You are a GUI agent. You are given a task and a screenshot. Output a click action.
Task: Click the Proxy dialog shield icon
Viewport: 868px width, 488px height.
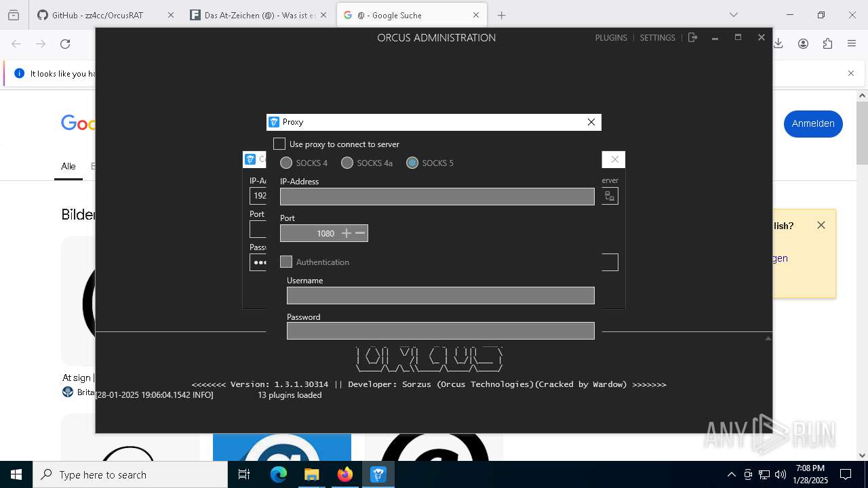click(x=274, y=122)
